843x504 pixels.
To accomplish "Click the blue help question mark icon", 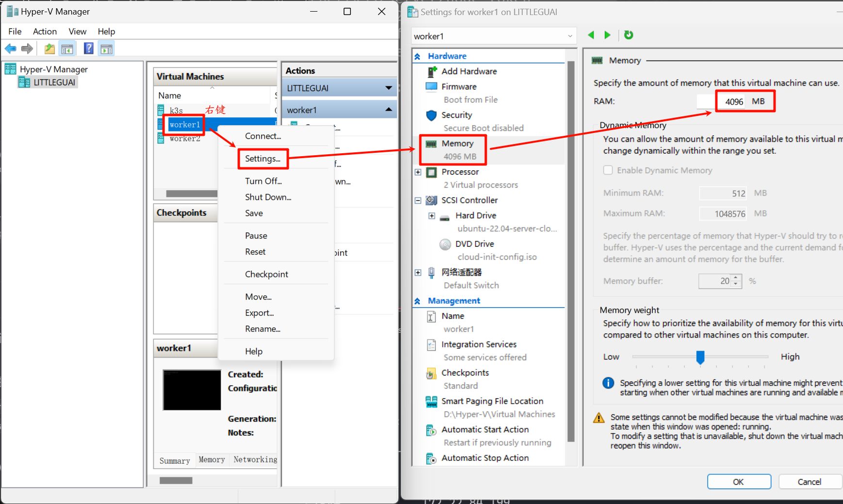I will [x=88, y=49].
